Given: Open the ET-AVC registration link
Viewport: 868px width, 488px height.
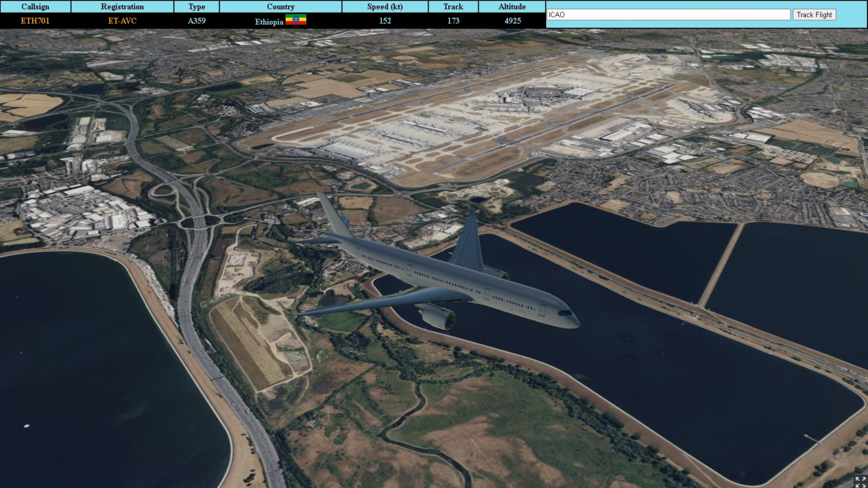Looking at the screenshot, I should coord(122,21).
